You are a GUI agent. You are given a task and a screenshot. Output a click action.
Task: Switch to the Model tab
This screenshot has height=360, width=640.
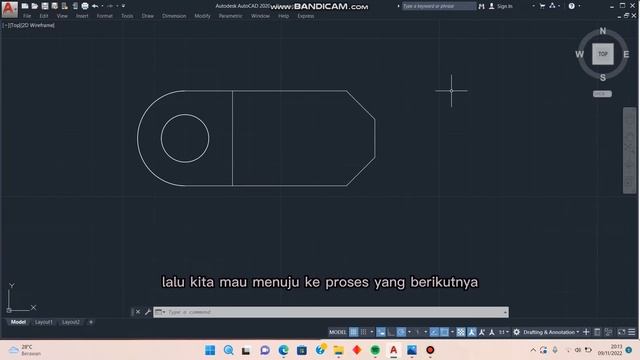(x=18, y=322)
